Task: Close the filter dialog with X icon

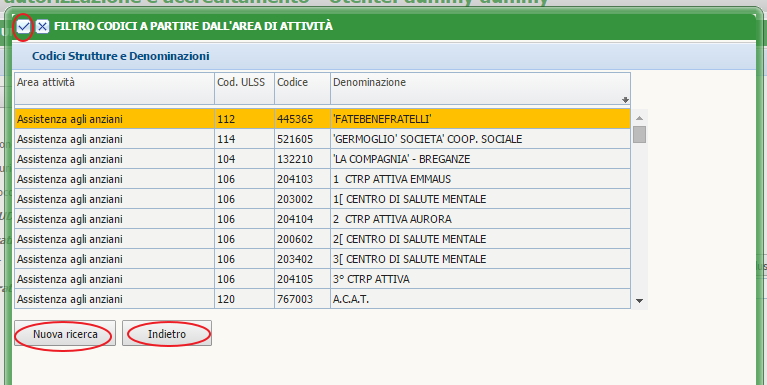Action: pyautogui.click(x=43, y=26)
